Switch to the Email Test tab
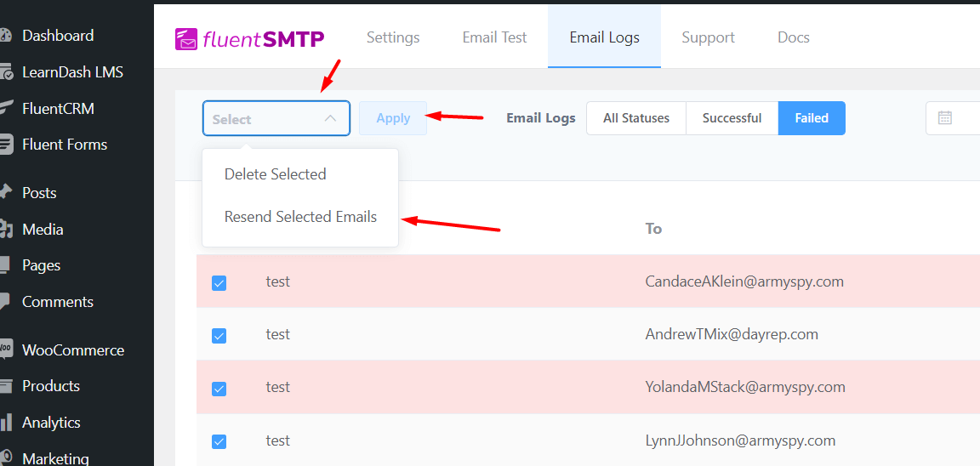The height and width of the screenshot is (466, 980). [x=494, y=37]
